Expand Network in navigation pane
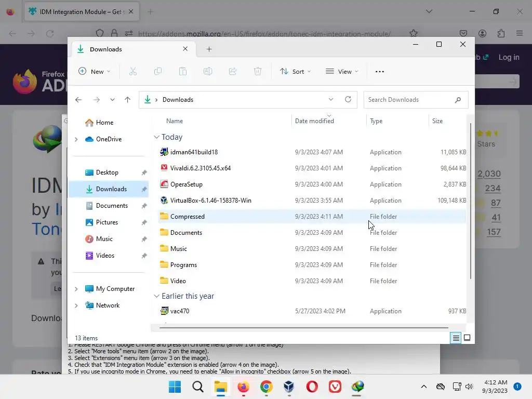Screen dimensions: 532x399 (76, 305)
